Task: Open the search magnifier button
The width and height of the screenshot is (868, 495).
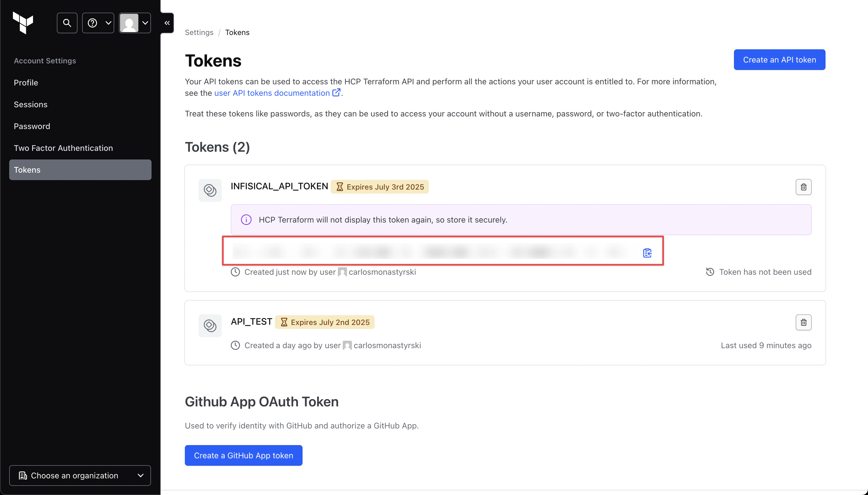Action: (x=67, y=23)
